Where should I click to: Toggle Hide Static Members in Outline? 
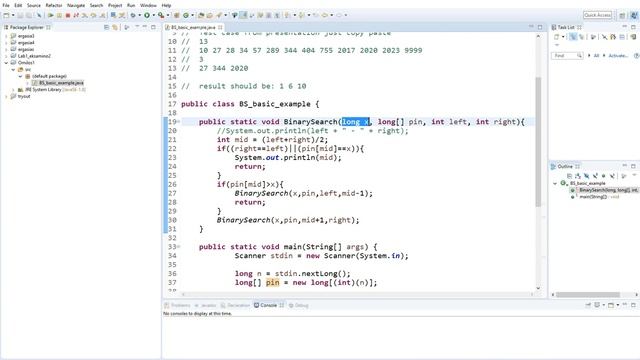[595, 176]
